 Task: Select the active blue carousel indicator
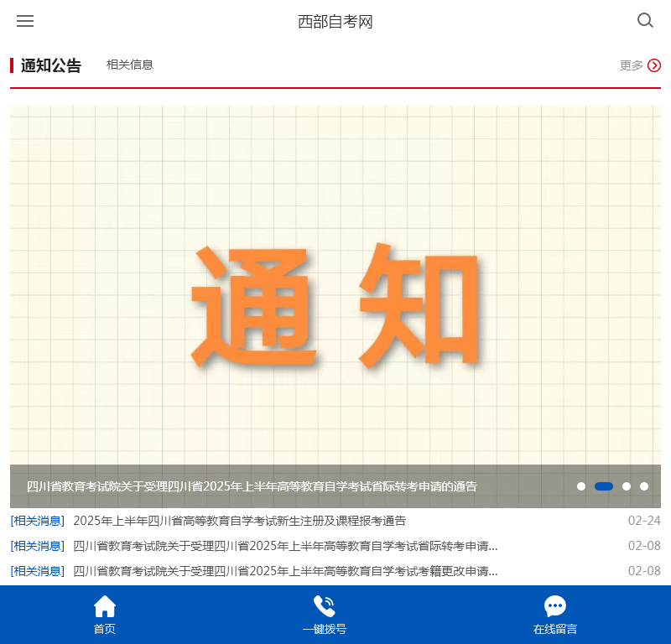pos(604,486)
